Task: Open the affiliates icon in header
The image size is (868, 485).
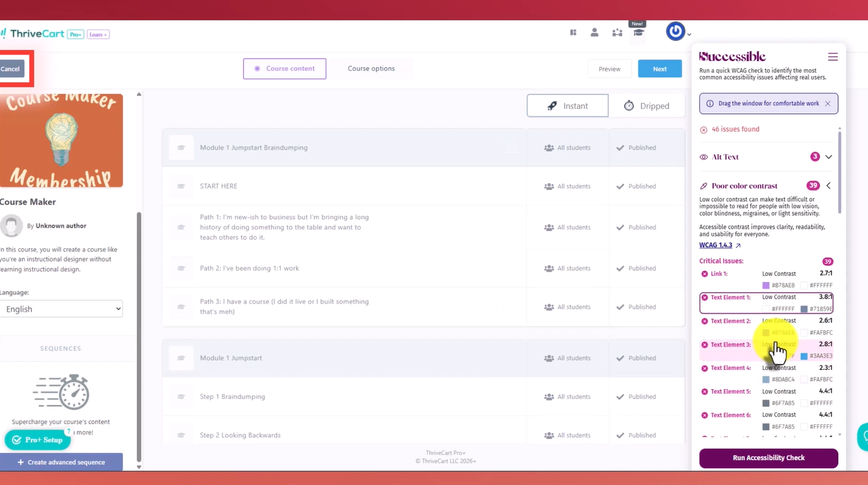Action: click(x=617, y=33)
